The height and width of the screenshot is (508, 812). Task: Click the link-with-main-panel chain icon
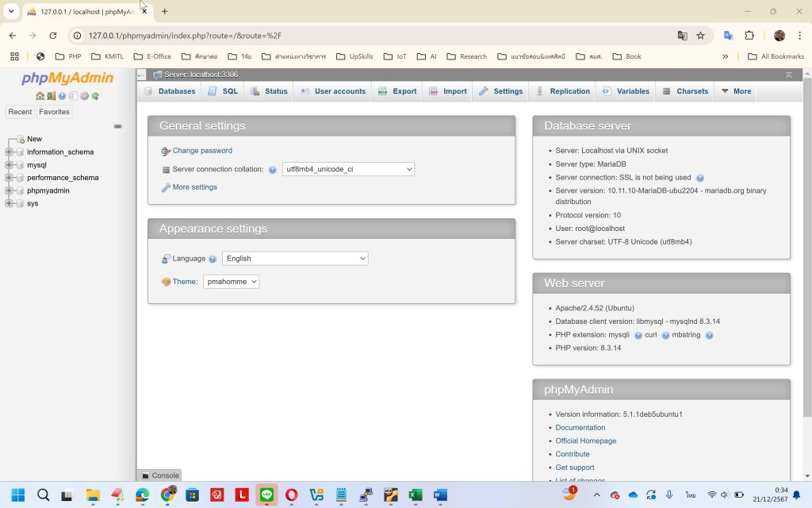(118, 126)
